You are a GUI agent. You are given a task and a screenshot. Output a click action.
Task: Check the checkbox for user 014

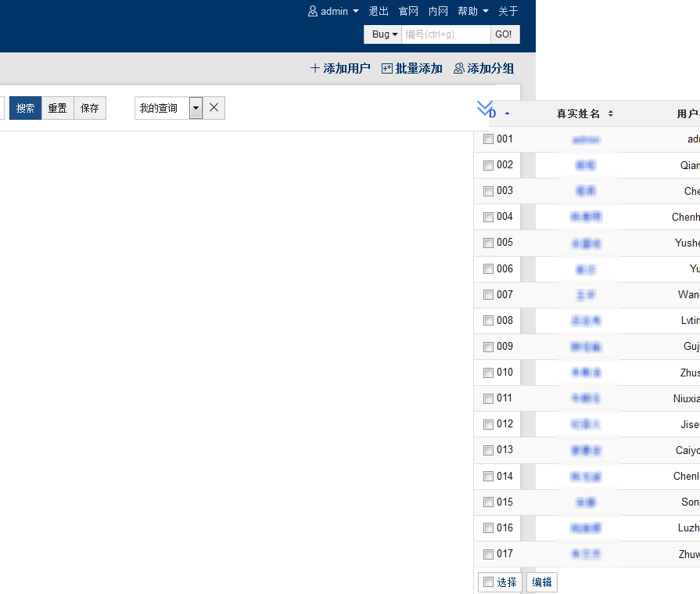pyautogui.click(x=488, y=476)
